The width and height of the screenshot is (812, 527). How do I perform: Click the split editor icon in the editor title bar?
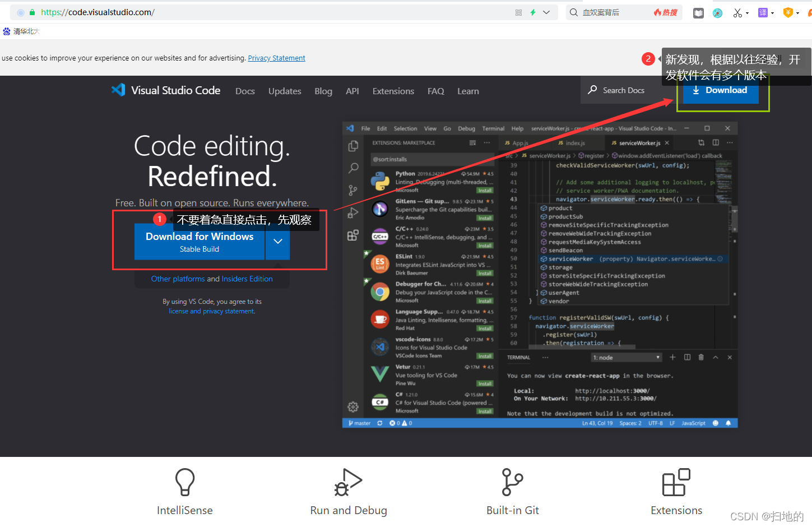pyautogui.click(x=716, y=142)
